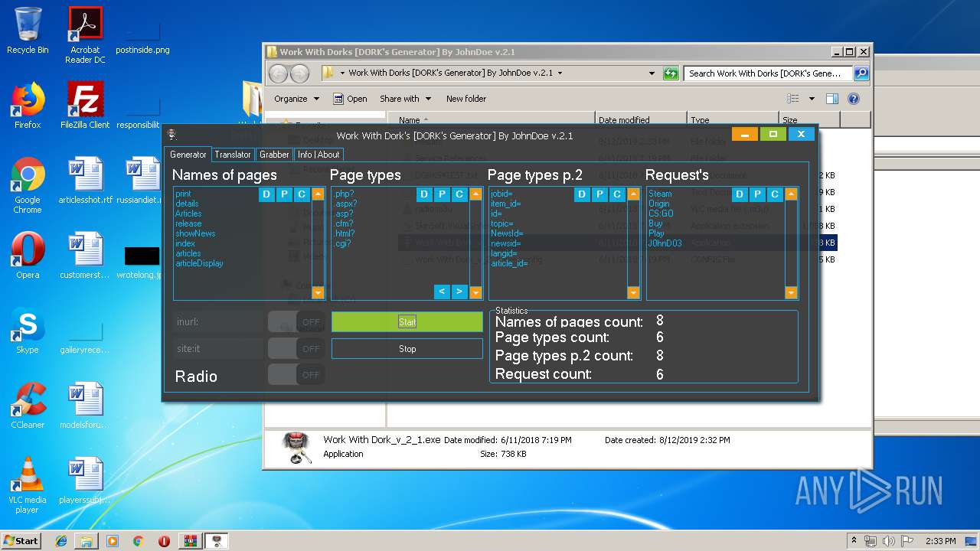
Task: Click D button in Request's list
Action: [x=740, y=194]
